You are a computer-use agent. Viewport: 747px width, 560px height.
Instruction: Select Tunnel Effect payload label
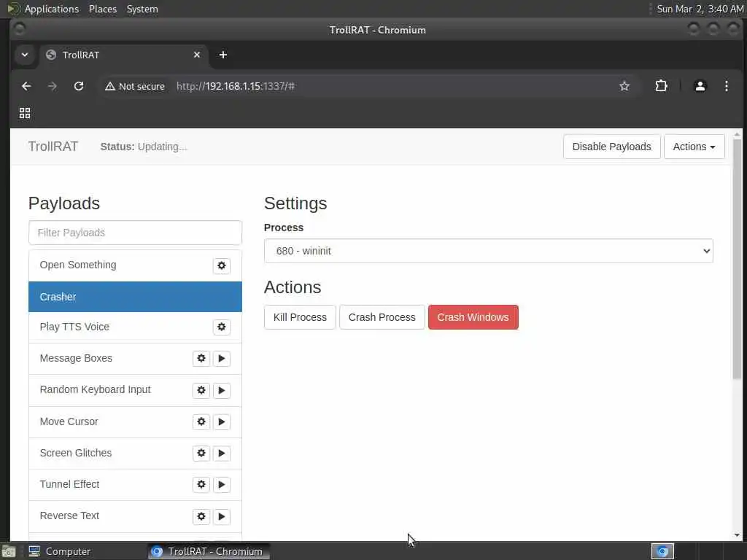pos(69,484)
